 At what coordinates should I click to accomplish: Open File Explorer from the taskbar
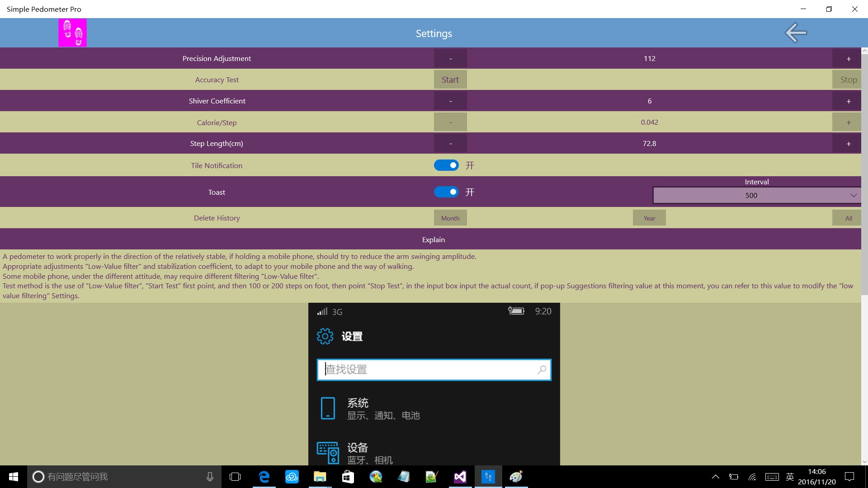[320, 477]
